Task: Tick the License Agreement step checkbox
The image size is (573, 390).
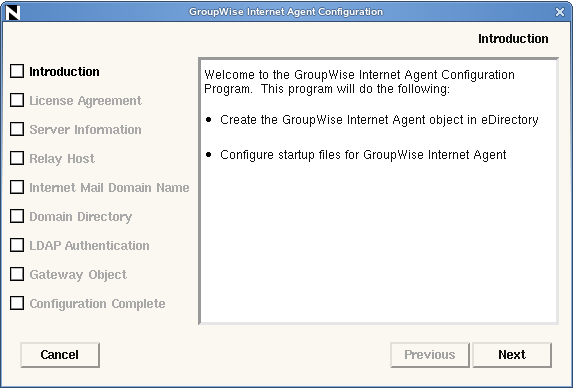Action: tap(17, 100)
